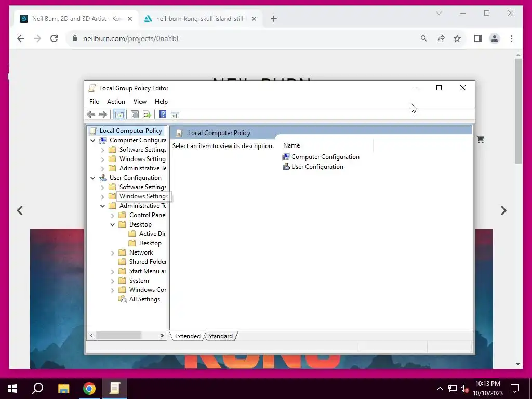Click the Chrome reload page icon
This screenshot has height=399, width=532.
(54, 38)
